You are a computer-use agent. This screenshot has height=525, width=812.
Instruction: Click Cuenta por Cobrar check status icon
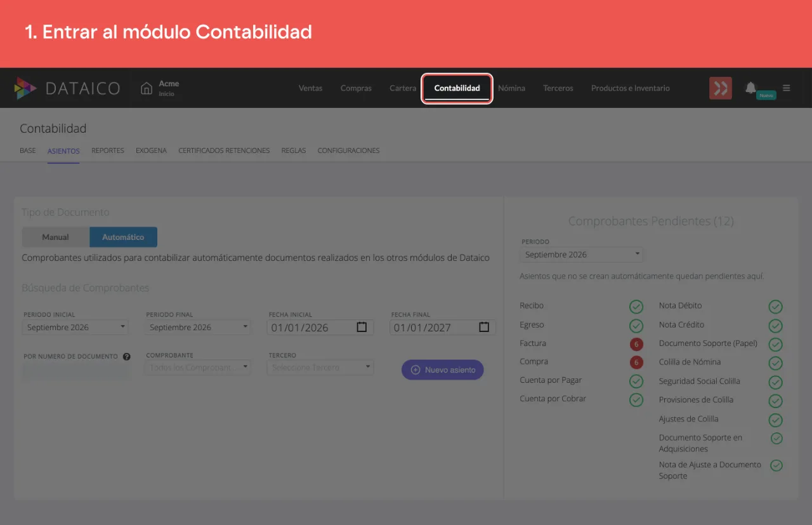point(636,400)
